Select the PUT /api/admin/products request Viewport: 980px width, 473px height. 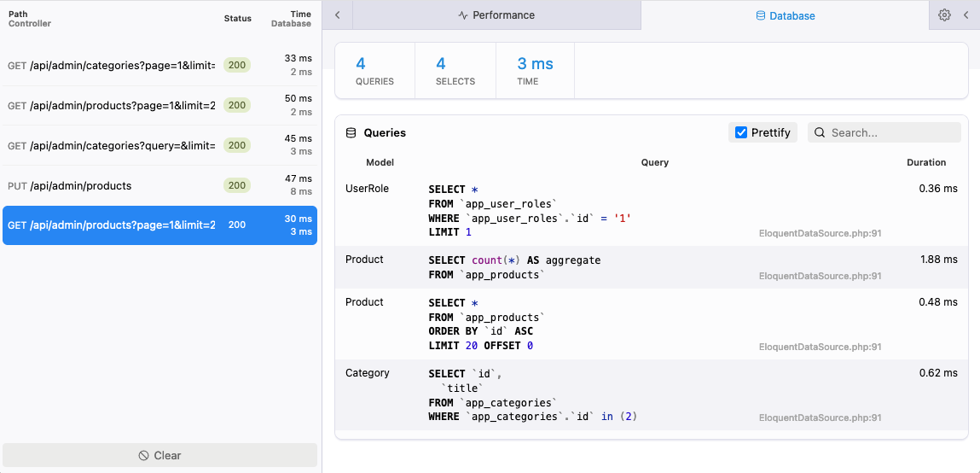[x=160, y=185]
